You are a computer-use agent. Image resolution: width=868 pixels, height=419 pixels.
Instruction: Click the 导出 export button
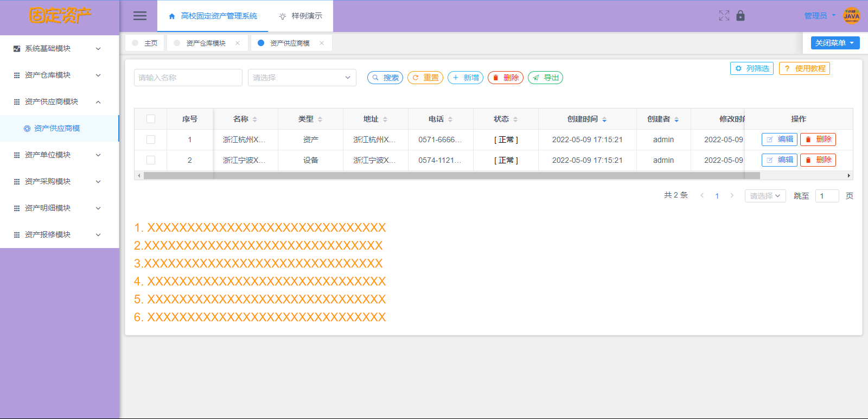pos(545,78)
